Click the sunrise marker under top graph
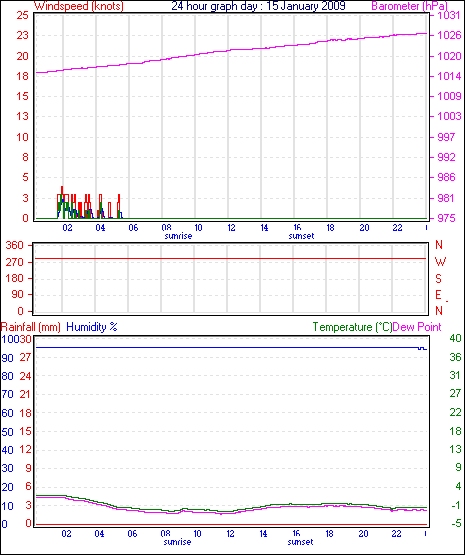This screenshot has height=556, width=465. pyautogui.click(x=178, y=236)
